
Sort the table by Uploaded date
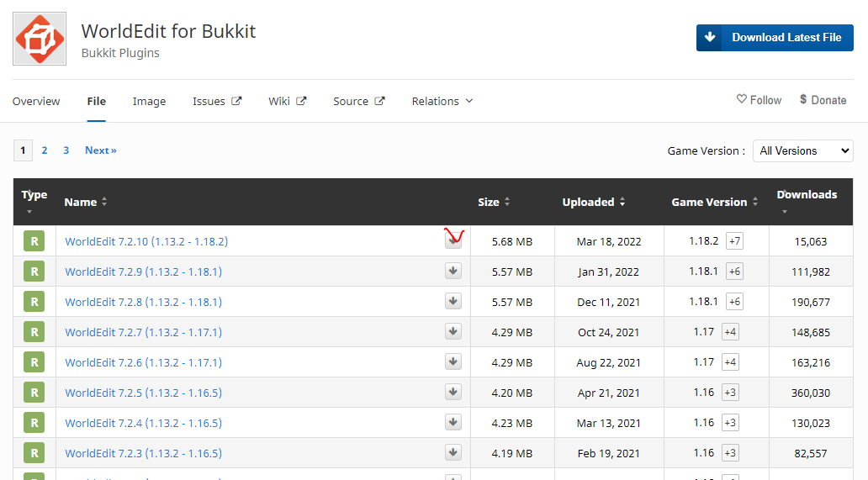pos(594,202)
